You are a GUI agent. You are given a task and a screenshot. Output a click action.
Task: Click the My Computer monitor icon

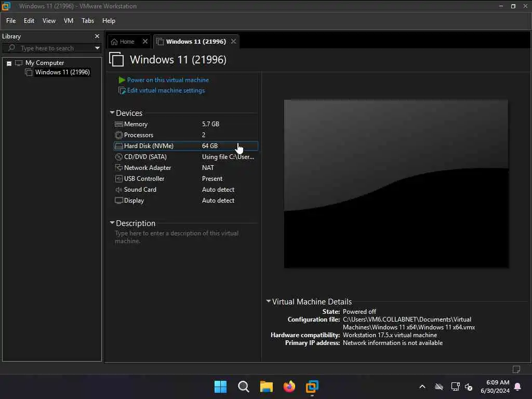click(19, 63)
